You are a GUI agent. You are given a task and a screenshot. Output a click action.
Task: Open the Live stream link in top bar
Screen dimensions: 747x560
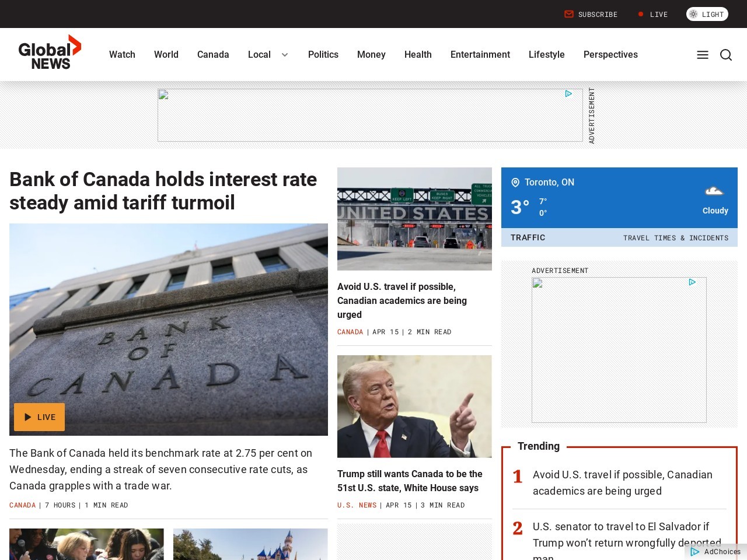653,14
